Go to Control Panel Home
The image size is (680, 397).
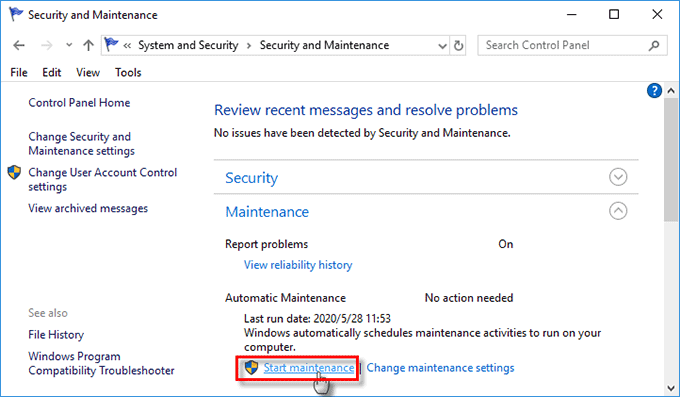tap(79, 103)
